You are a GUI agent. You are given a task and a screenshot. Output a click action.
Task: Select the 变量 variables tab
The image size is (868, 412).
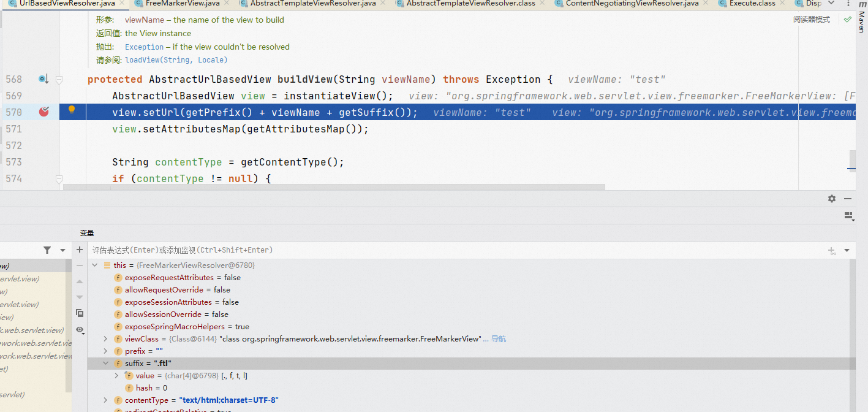87,233
